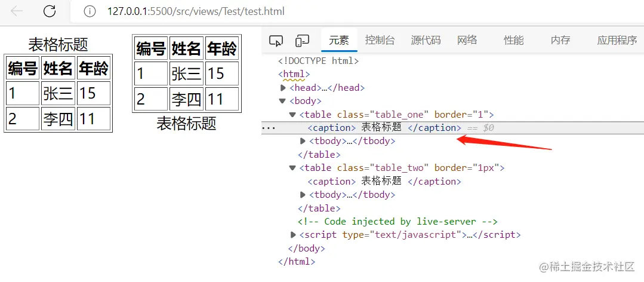Open the 性能 tab
The width and height of the screenshot is (644, 282).
pos(514,40)
